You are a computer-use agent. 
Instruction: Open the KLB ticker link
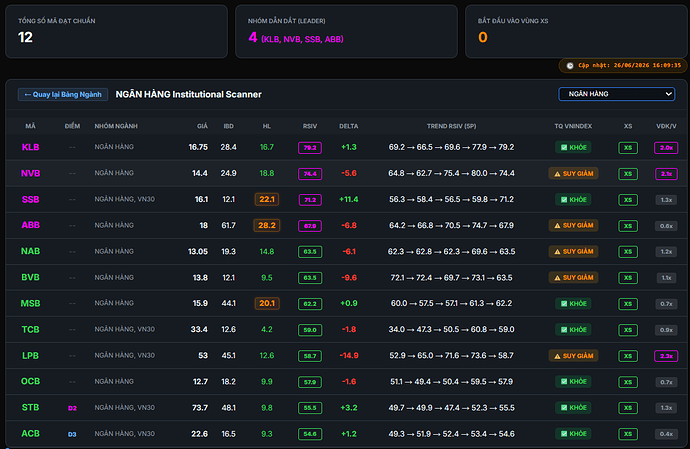(30, 147)
